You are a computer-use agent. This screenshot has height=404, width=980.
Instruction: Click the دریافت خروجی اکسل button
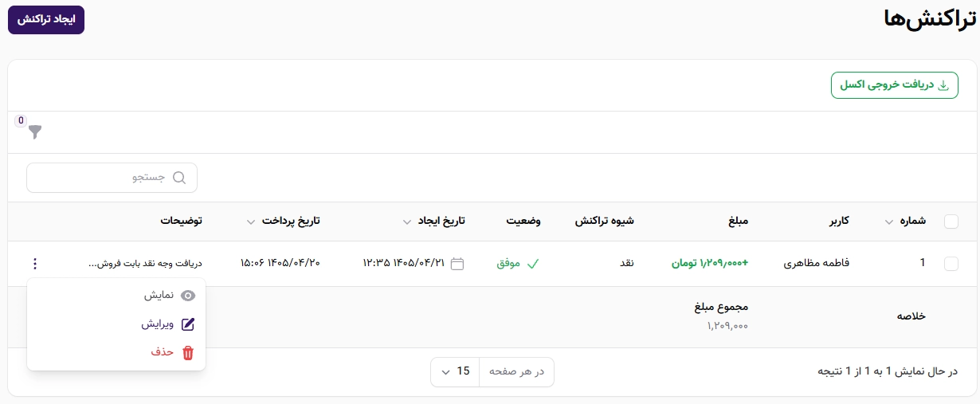pyautogui.click(x=895, y=85)
